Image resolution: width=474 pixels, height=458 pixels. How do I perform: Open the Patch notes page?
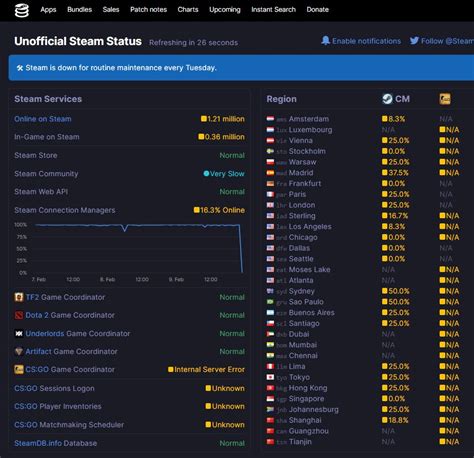pos(148,10)
